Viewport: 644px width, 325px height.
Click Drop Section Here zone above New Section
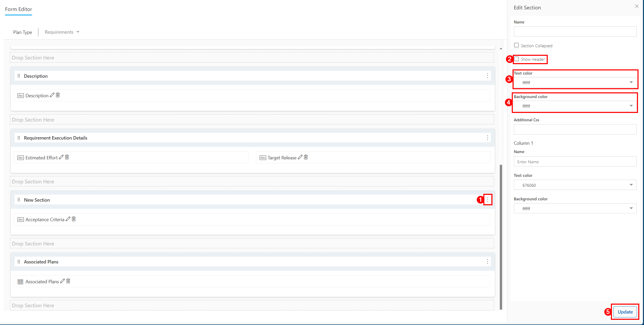pyautogui.click(x=252, y=182)
